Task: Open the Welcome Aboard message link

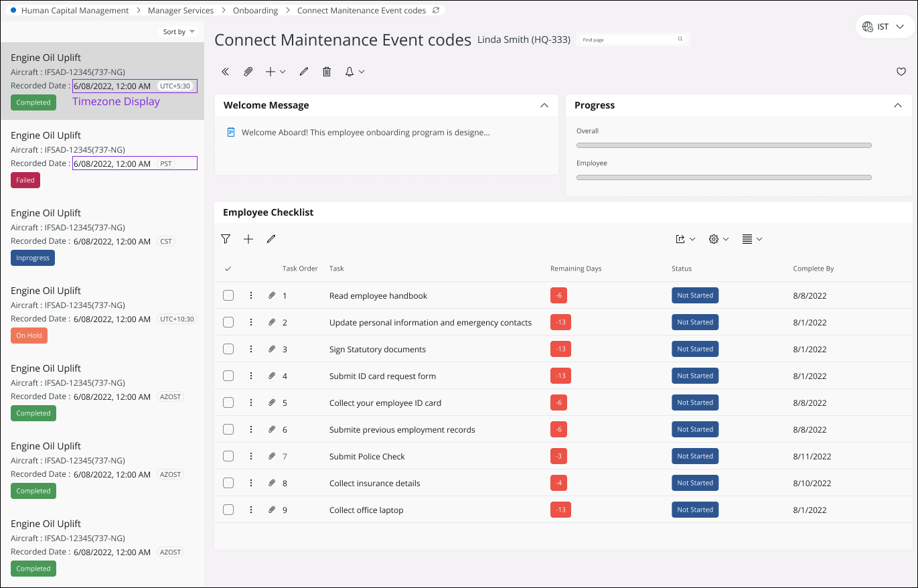Action: pyautogui.click(x=365, y=133)
